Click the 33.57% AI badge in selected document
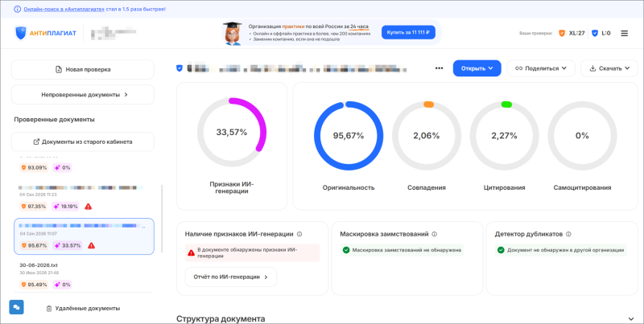 click(x=69, y=245)
